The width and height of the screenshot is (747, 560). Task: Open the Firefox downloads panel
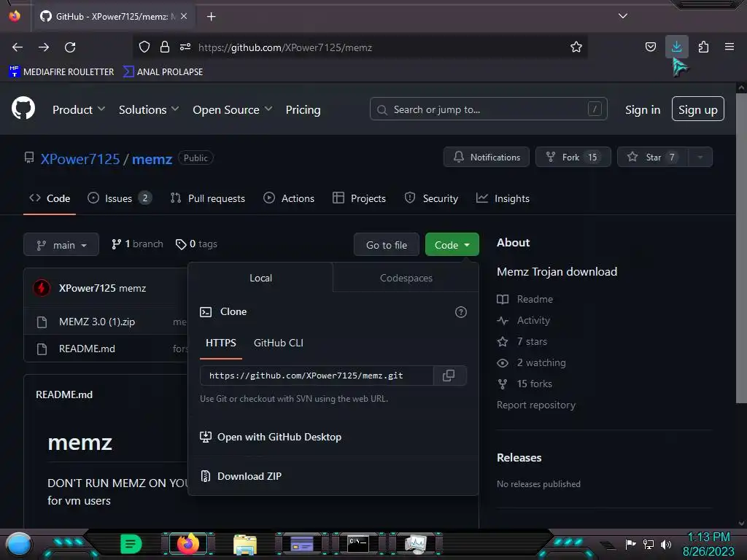[x=676, y=47]
